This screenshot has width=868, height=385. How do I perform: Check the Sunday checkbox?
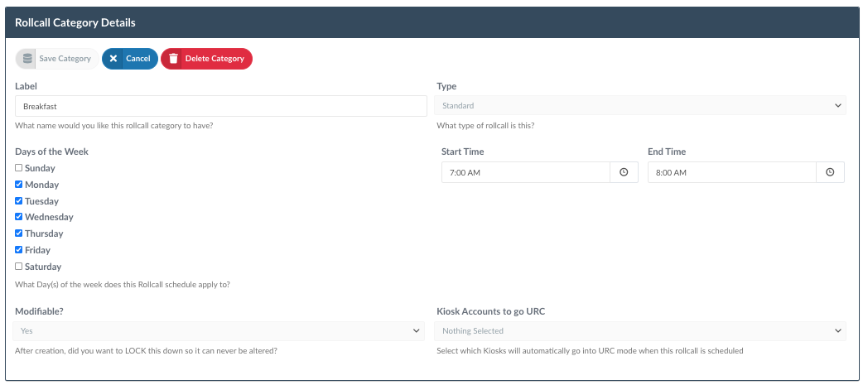(19, 167)
